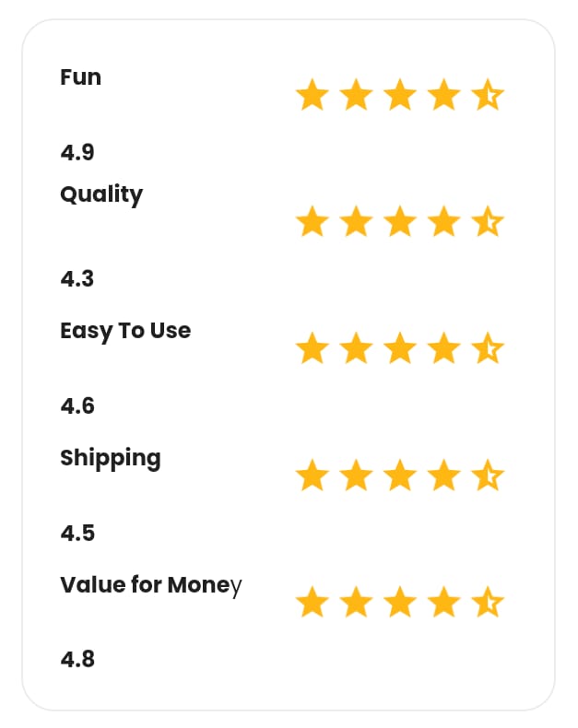Select the second star for Easy To Use
The height and width of the screenshot is (728, 578).
(356, 350)
